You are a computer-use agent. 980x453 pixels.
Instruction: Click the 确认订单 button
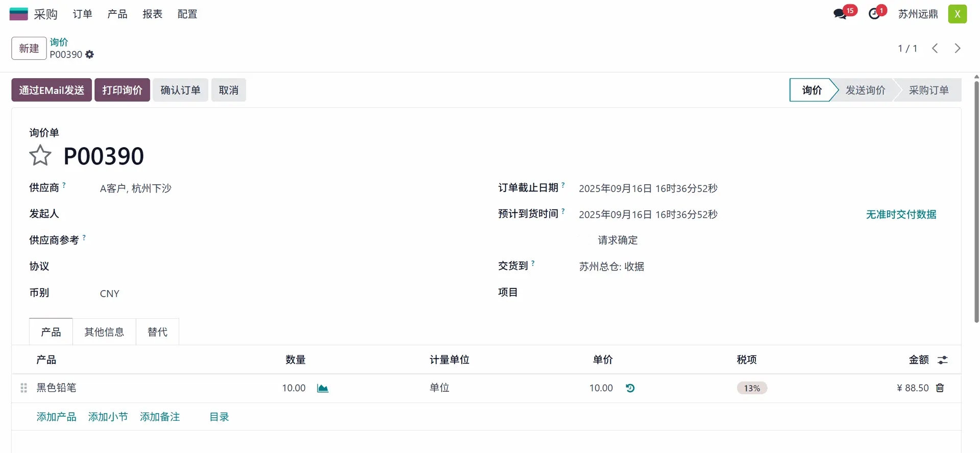(180, 90)
